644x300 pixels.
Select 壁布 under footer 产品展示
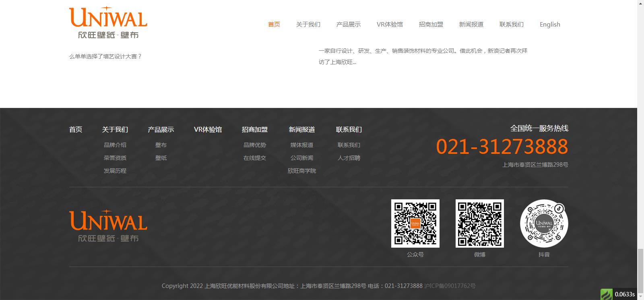pyautogui.click(x=161, y=145)
